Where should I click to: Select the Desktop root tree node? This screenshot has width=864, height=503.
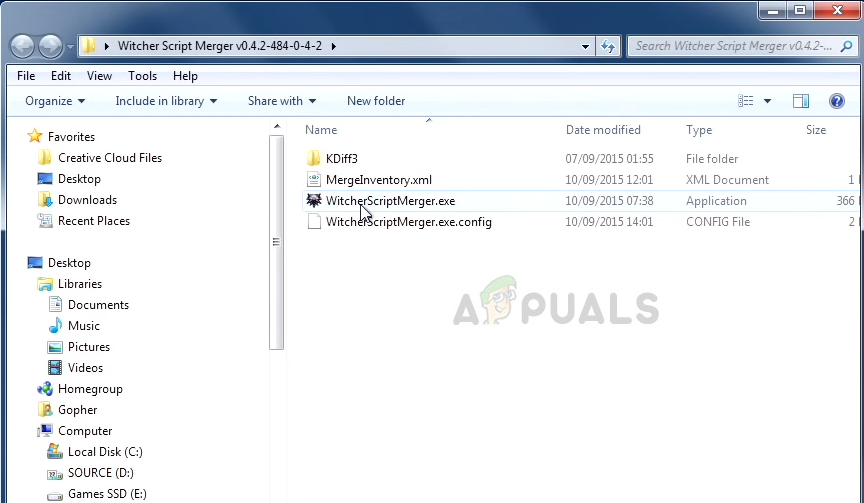pos(69,263)
